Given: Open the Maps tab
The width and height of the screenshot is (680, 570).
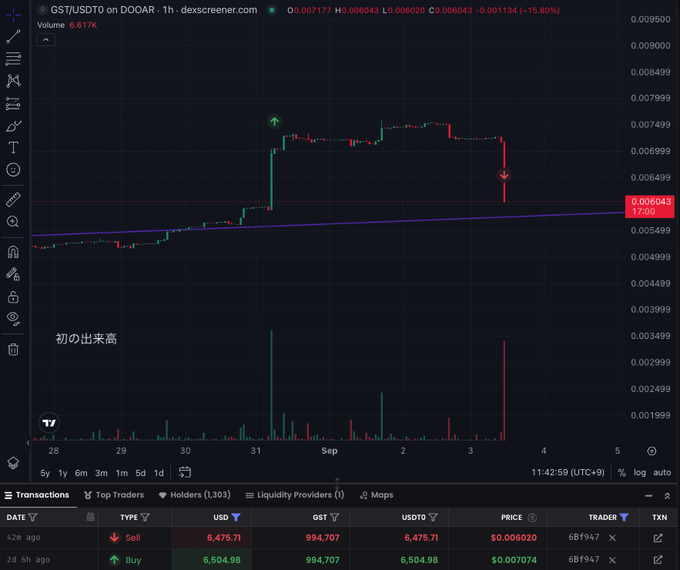Looking at the screenshot, I should pos(376,495).
